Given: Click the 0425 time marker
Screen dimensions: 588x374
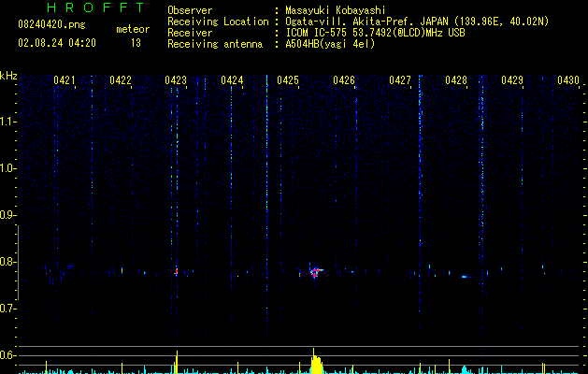Looking at the screenshot, I should tap(288, 79).
